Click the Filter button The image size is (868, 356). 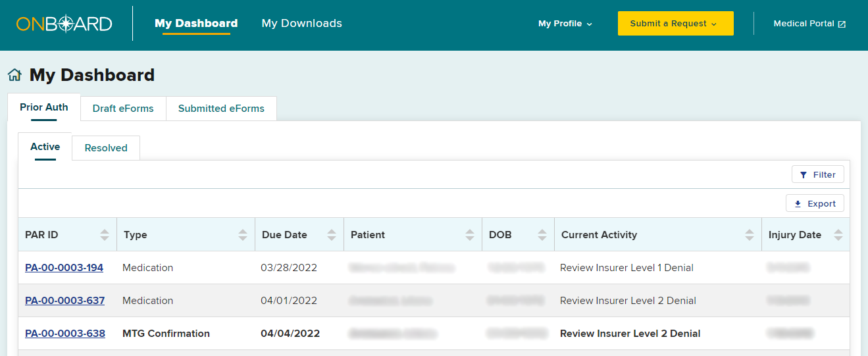pos(817,174)
